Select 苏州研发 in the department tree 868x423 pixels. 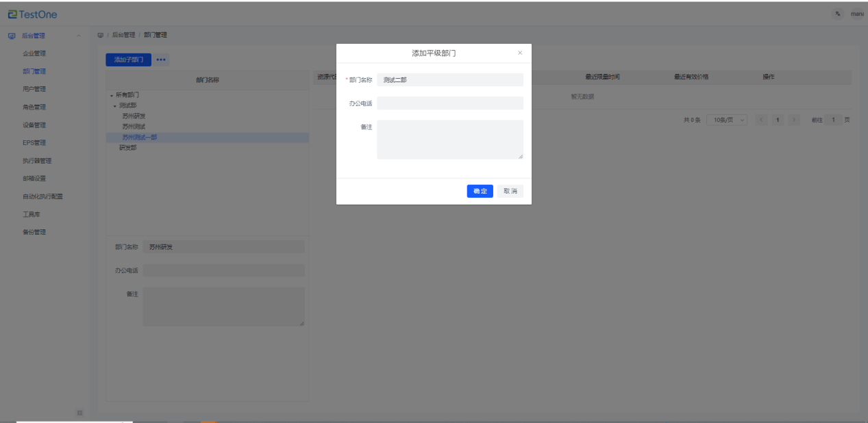(x=134, y=116)
